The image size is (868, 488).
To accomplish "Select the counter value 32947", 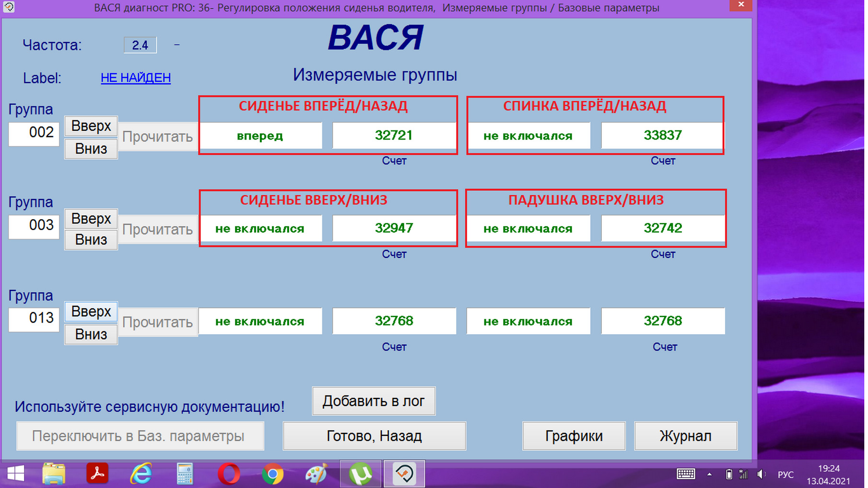I will [x=394, y=228].
